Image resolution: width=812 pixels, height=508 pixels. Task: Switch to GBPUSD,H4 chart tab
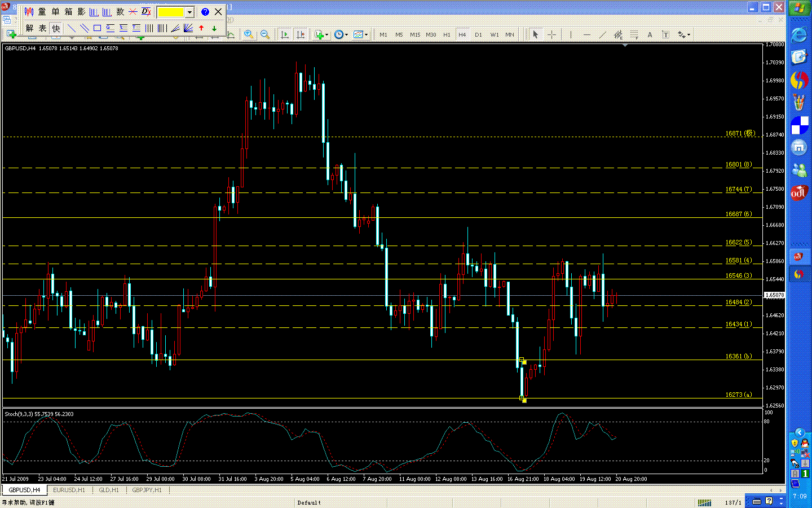click(x=24, y=490)
